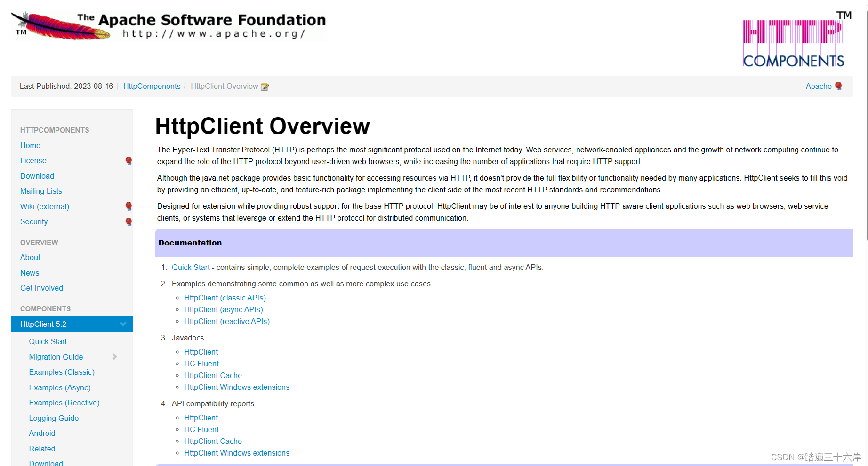868x466 pixels.
Task: Open News under Overview
Action: click(x=30, y=273)
